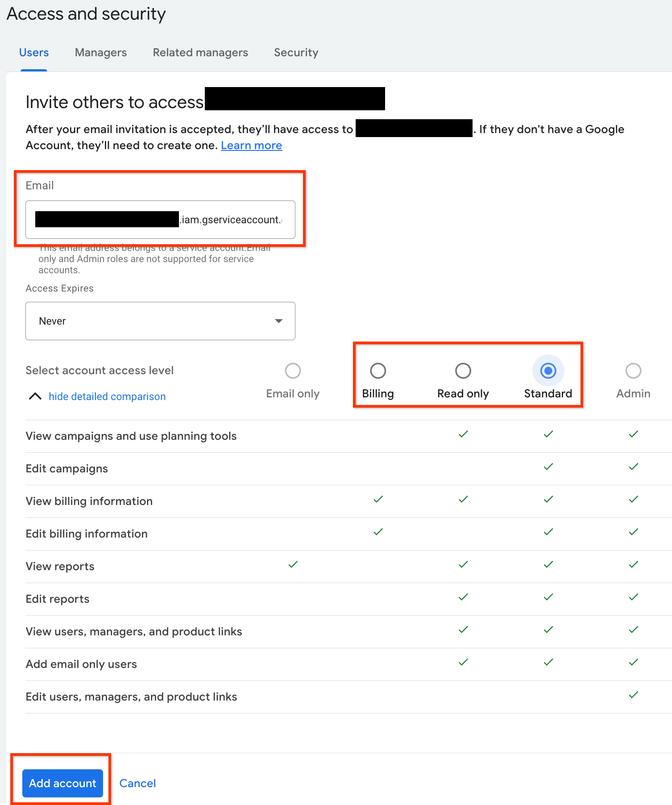672x805 pixels.
Task: Choose Billing access level
Action: (x=378, y=371)
